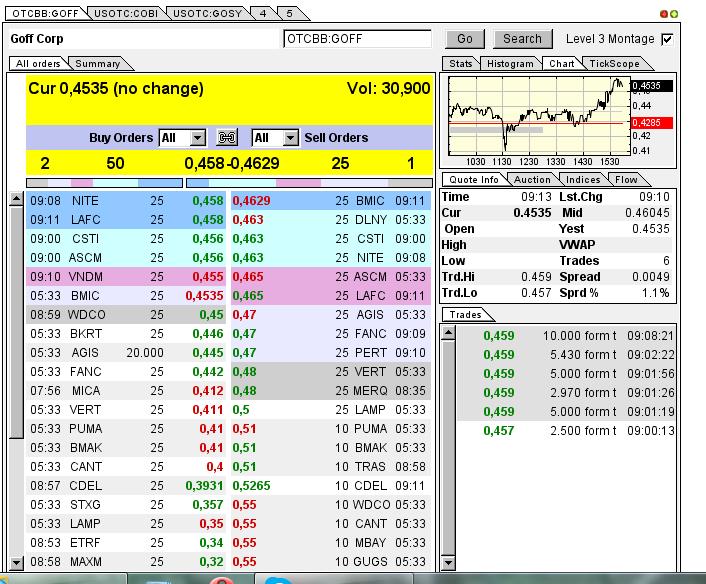
Task: Select the AGIS buy order of 20.000
Action: pyautogui.click(x=127, y=353)
